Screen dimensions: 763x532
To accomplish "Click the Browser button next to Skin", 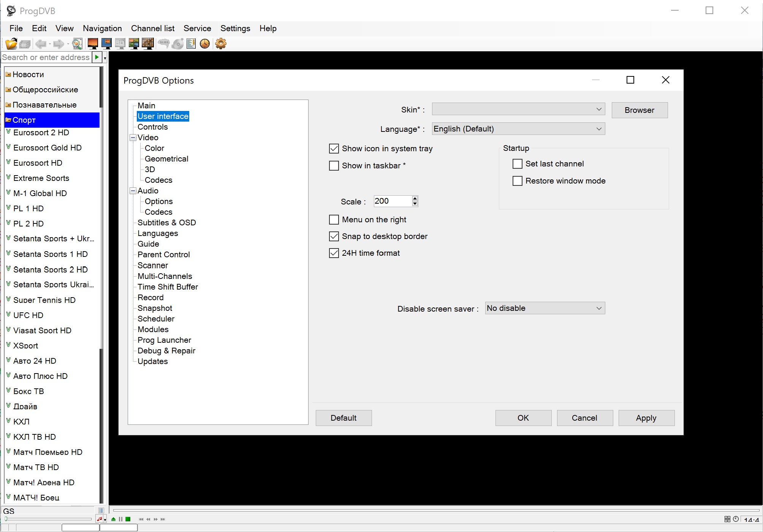I will click(639, 110).
